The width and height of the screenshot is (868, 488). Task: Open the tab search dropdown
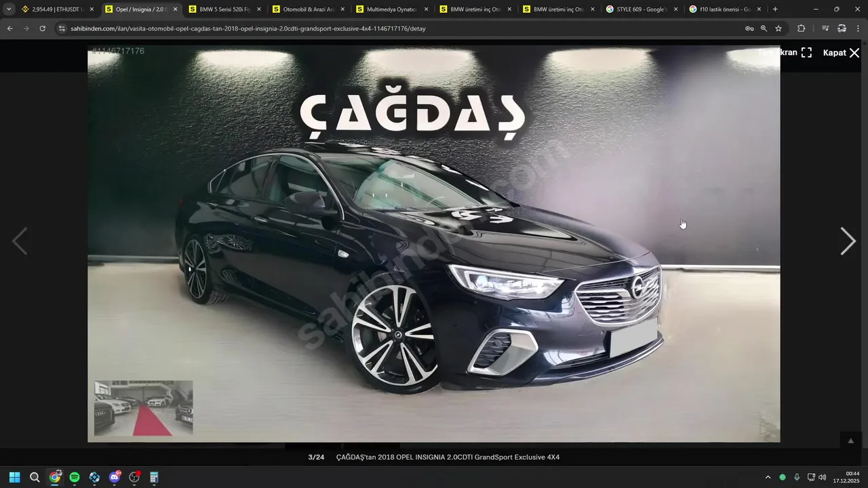9,9
